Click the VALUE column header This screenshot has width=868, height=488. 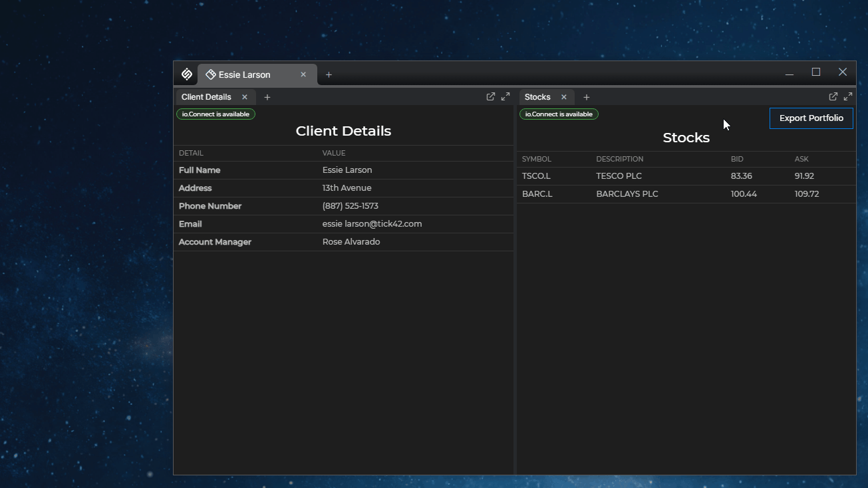click(334, 154)
